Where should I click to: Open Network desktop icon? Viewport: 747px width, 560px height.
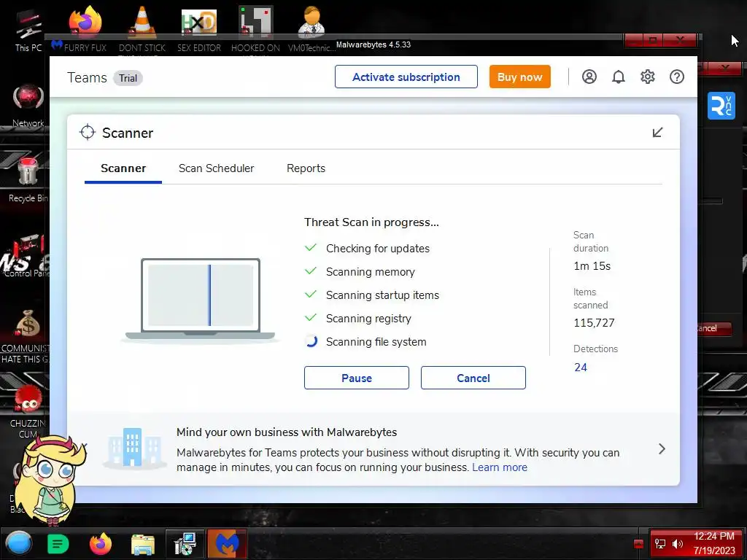[x=28, y=106]
